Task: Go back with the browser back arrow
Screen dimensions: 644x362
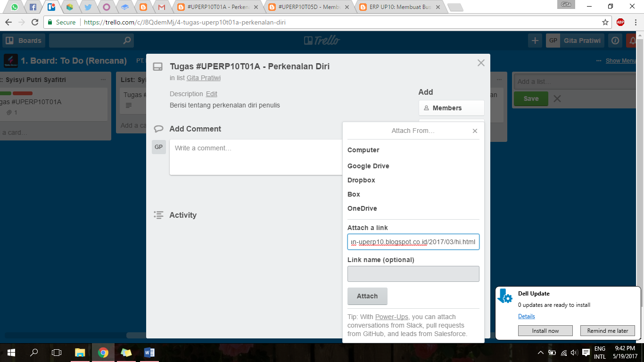Action: (x=8, y=22)
